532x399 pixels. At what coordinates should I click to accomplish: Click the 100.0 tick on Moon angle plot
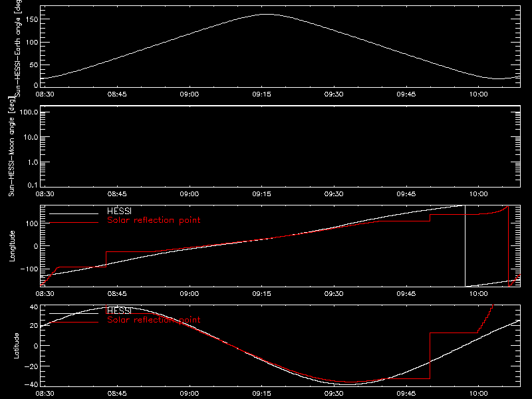pyautogui.click(x=29, y=112)
